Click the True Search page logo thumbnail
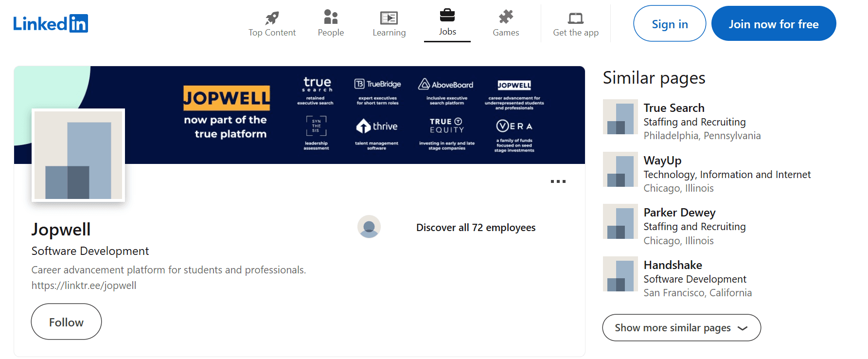The height and width of the screenshot is (359, 868). (x=620, y=117)
